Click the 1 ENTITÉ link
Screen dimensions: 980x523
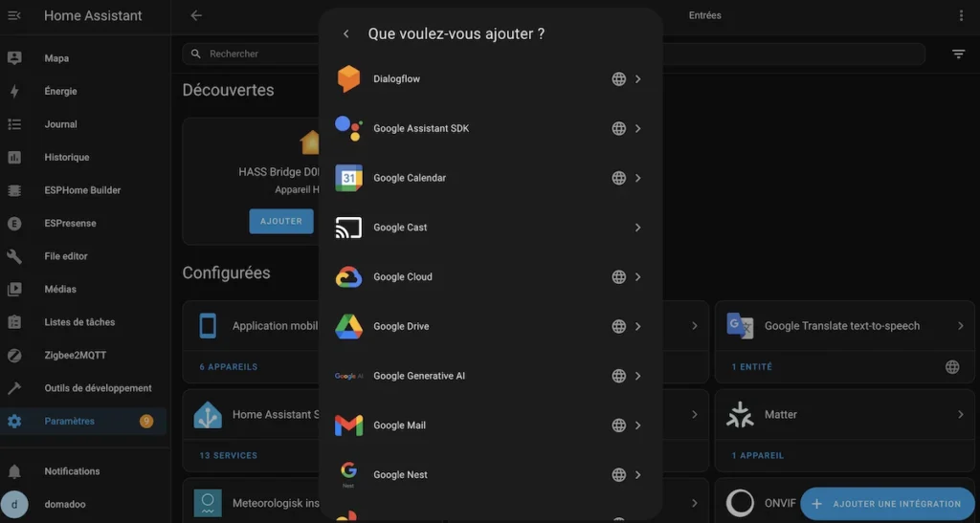(752, 367)
